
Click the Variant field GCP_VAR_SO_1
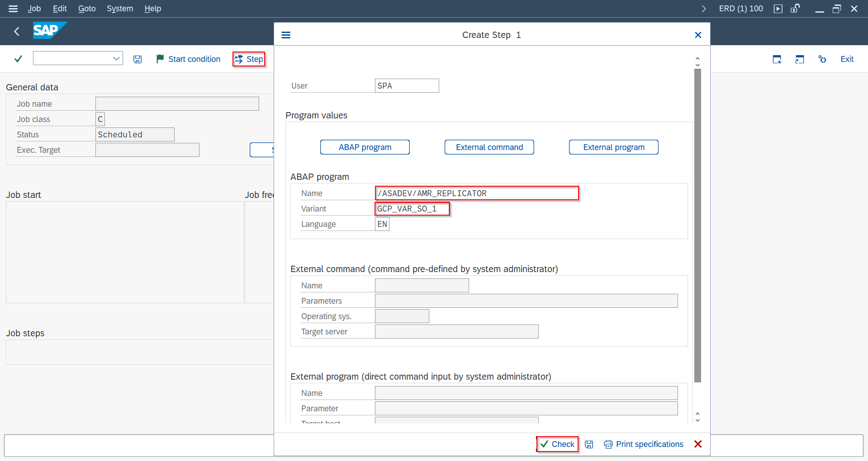[412, 209]
